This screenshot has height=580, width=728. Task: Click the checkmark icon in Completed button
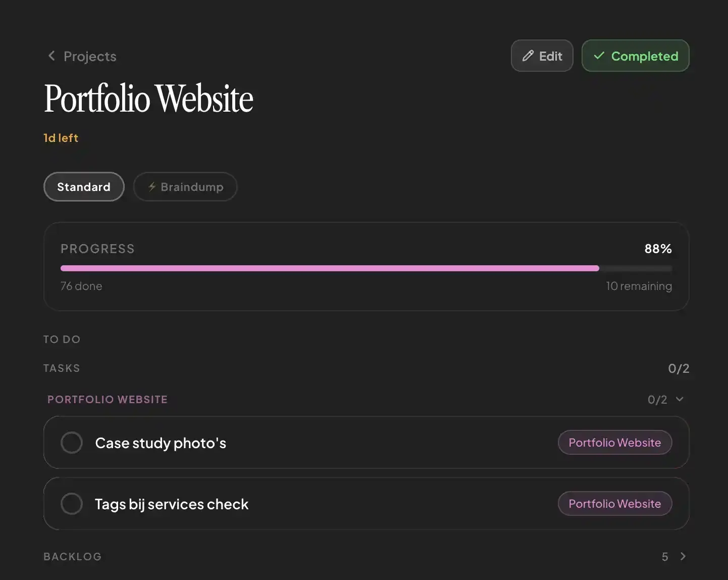pos(599,56)
